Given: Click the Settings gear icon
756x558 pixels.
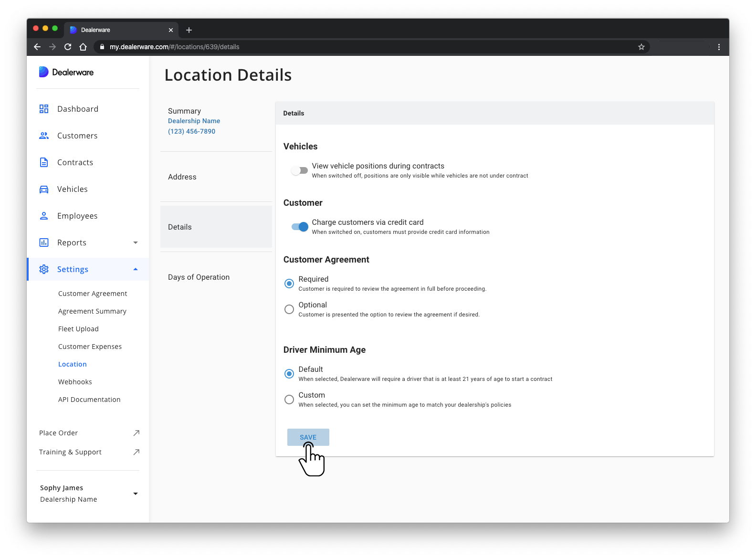Looking at the screenshot, I should tap(44, 269).
